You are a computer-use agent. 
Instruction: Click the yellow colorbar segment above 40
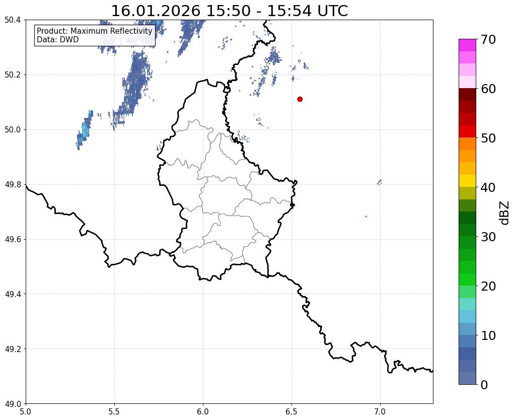tap(467, 181)
